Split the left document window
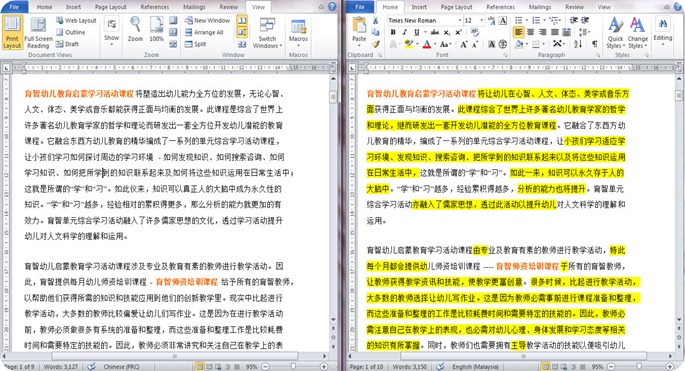The width and height of the screenshot is (685, 371). coord(195,44)
